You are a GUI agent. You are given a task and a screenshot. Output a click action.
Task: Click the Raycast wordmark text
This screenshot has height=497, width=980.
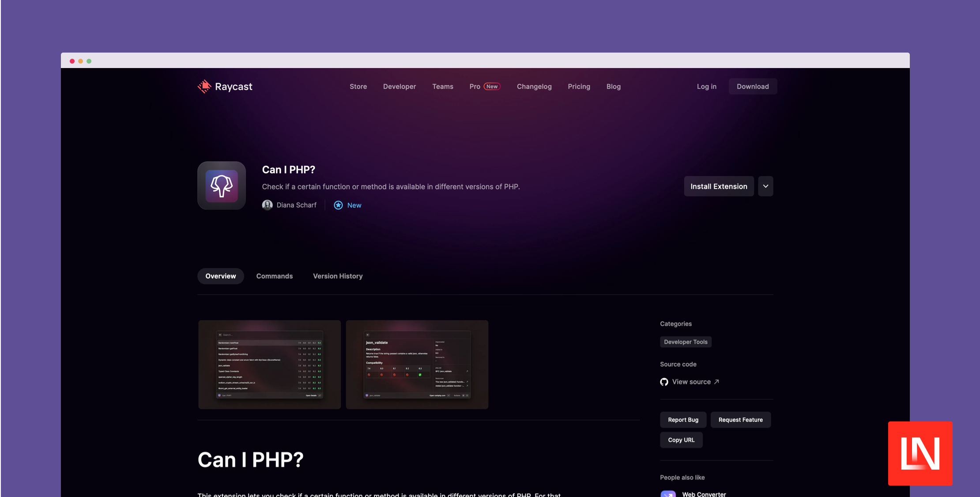point(234,87)
